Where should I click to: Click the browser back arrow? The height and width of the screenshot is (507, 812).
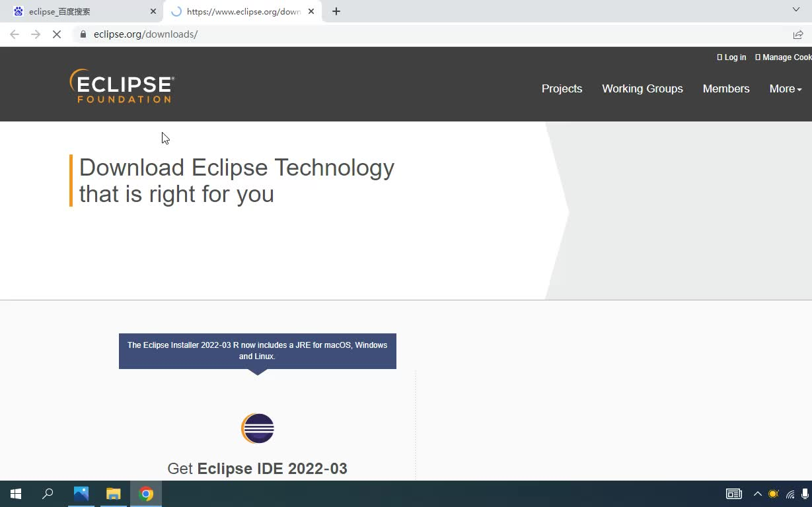point(13,34)
